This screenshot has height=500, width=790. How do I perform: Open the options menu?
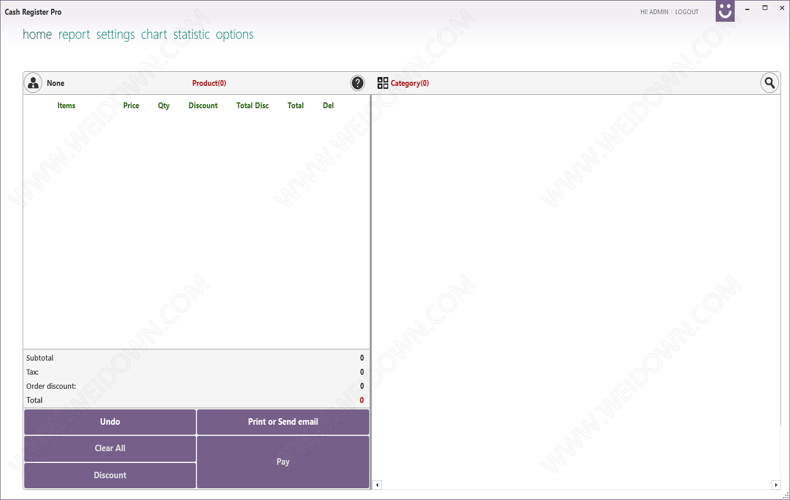(x=234, y=34)
